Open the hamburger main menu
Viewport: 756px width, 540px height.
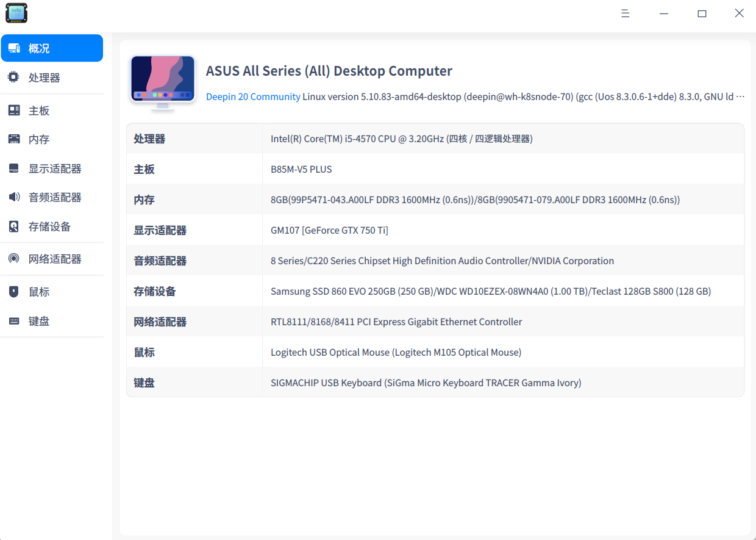pyautogui.click(x=625, y=13)
